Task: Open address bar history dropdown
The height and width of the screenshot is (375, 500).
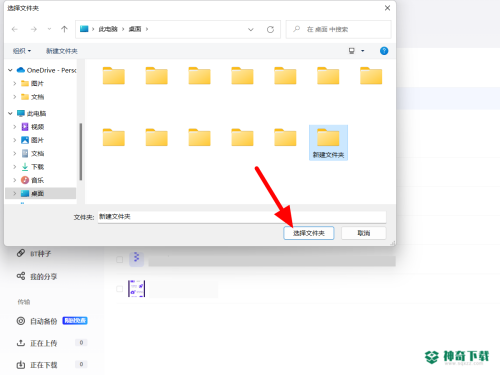Action: pyautogui.click(x=251, y=30)
